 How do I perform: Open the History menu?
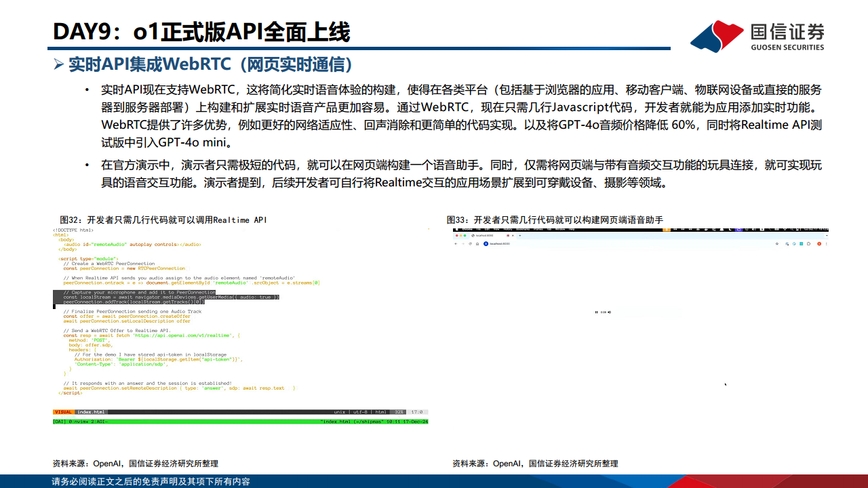click(507, 229)
